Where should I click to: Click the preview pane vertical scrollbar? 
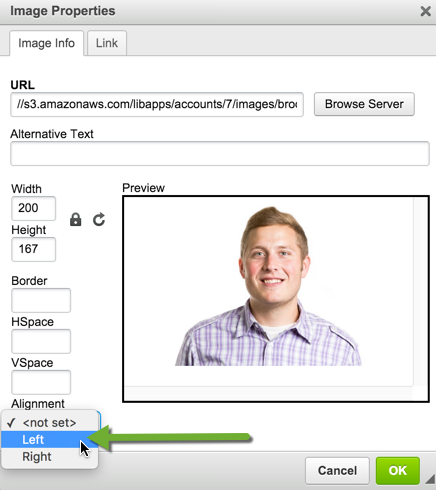(x=420, y=292)
